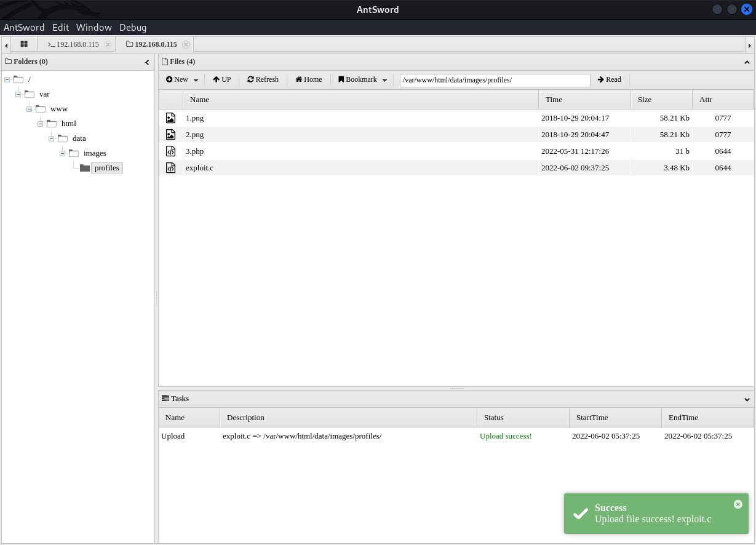Collapse the www tree node

[29, 109]
